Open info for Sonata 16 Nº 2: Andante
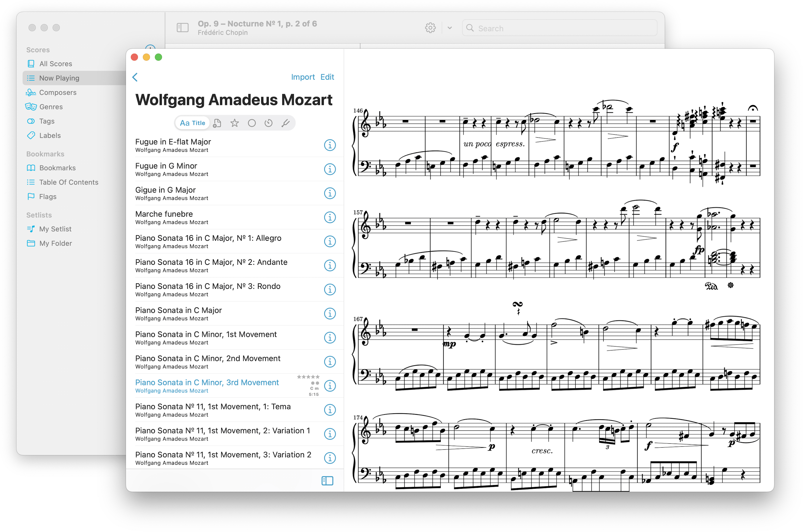Screen dimensions: 803x532 pos(330,266)
